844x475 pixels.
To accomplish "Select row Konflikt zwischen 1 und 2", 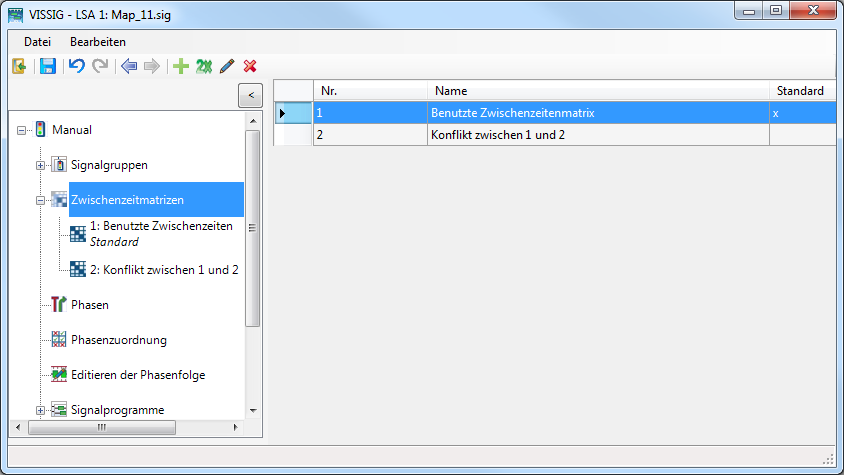I will pos(497,134).
